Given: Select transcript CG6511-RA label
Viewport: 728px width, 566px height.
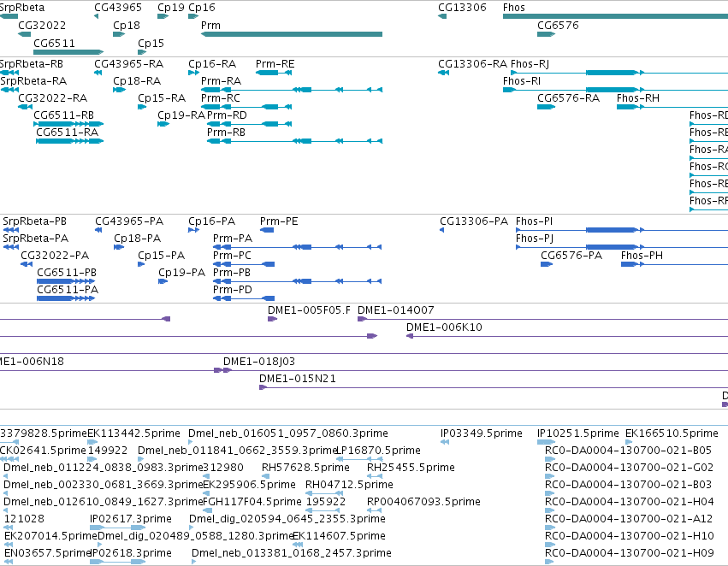Looking at the screenshot, I should click(68, 133).
